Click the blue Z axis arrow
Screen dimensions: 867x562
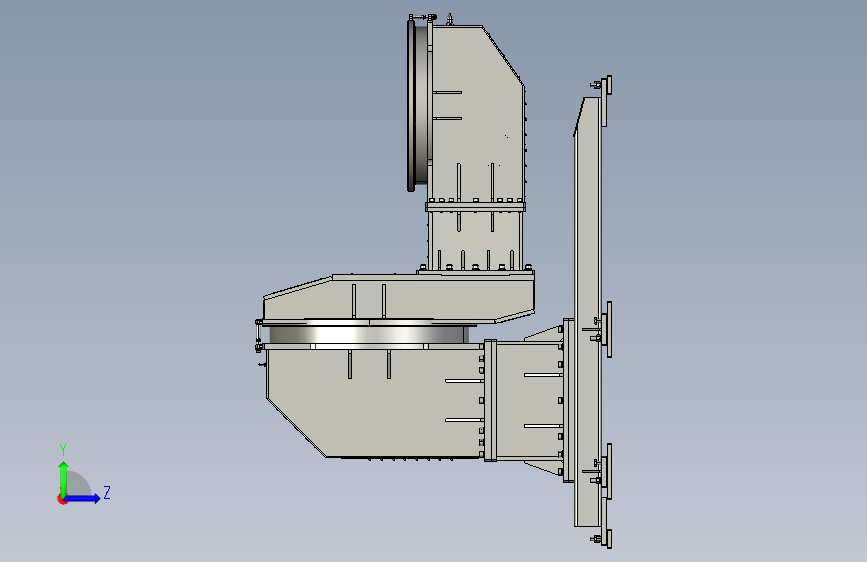click(x=83, y=498)
